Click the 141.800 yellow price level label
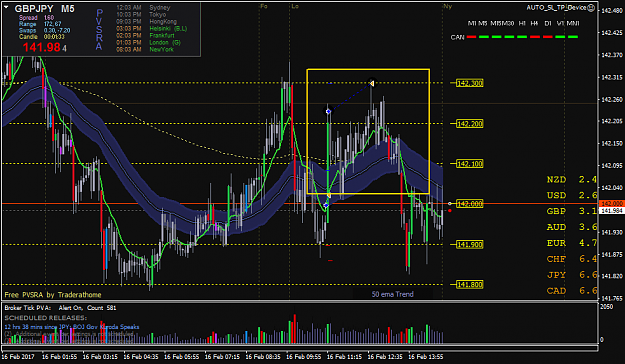 (470, 285)
